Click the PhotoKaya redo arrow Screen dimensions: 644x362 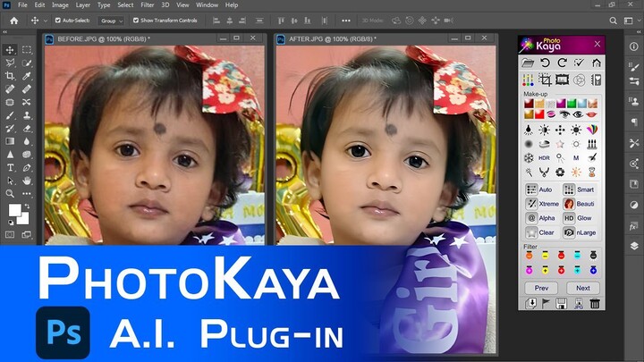pyautogui.click(x=562, y=63)
